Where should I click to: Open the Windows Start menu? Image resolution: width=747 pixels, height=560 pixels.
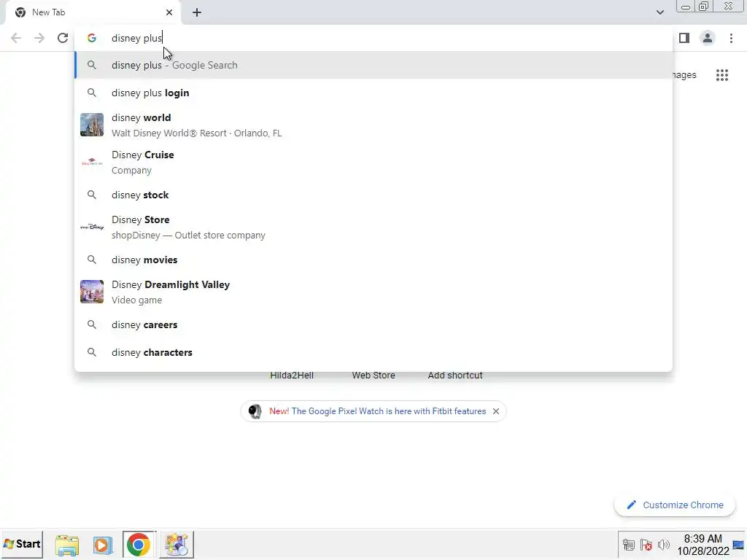22,544
